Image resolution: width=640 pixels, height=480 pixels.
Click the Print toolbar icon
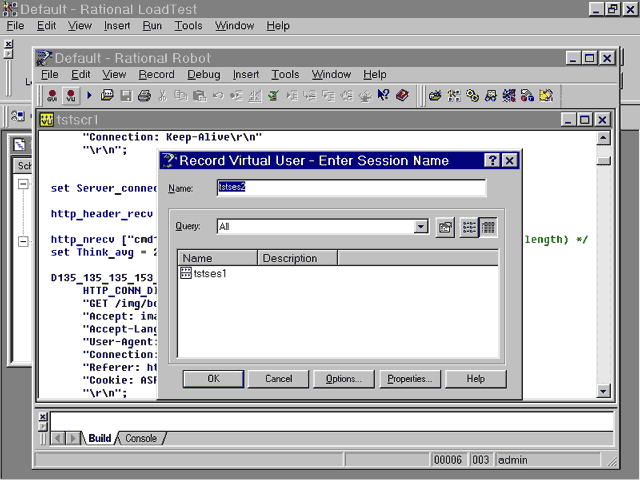click(x=144, y=96)
